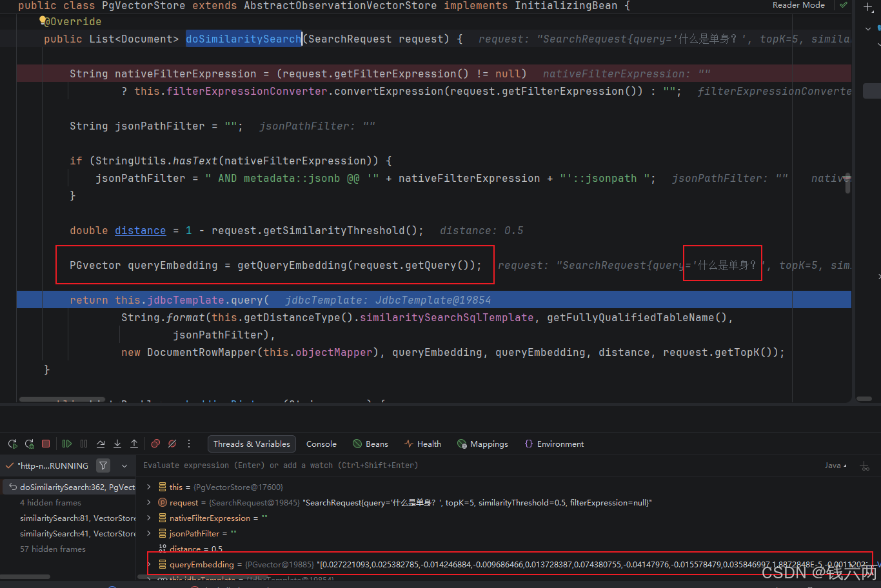Expand the 'request' variable node
Screen dimensions: 881x588
(149, 502)
